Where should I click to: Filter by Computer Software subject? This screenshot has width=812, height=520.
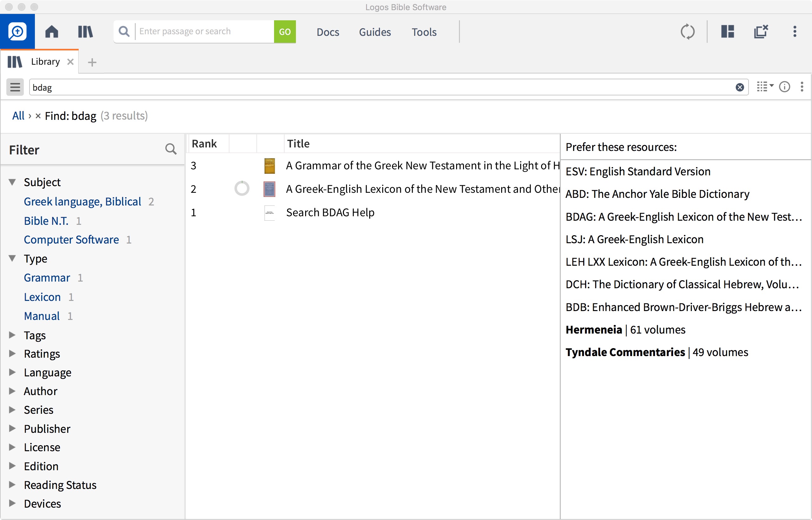pyautogui.click(x=71, y=240)
